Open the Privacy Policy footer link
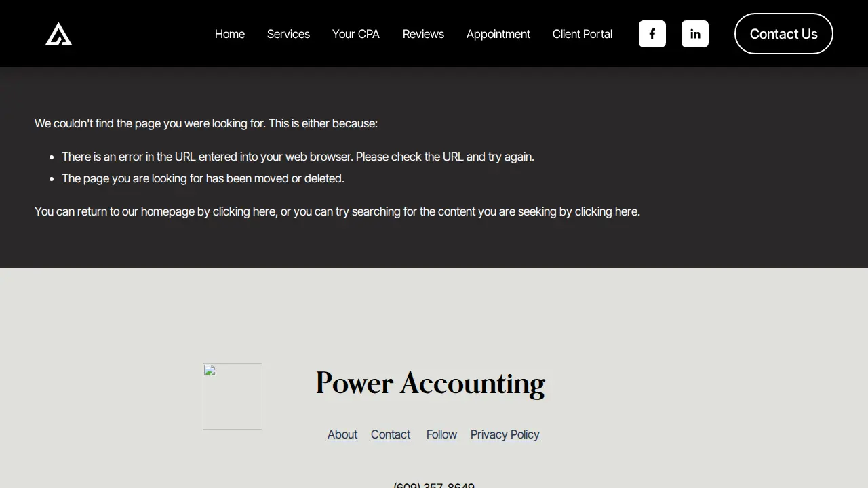 coord(505,434)
